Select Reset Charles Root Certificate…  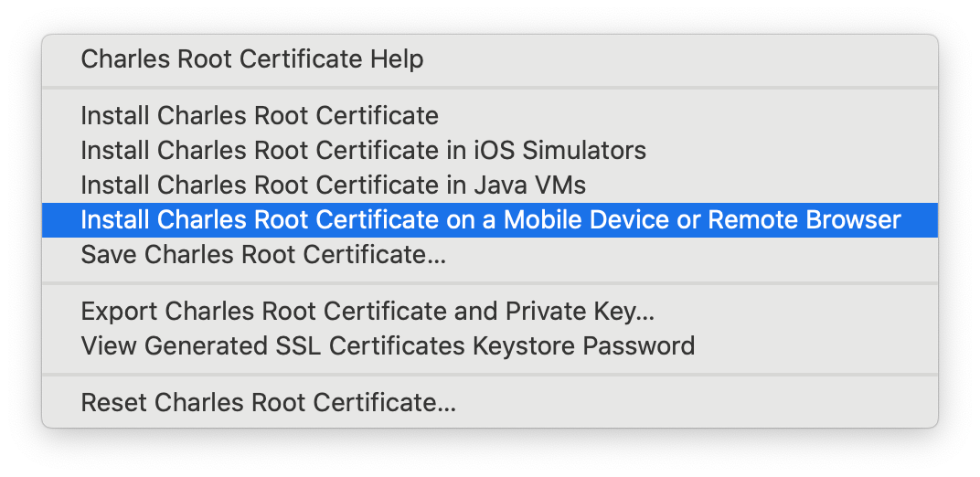[x=490, y=403]
